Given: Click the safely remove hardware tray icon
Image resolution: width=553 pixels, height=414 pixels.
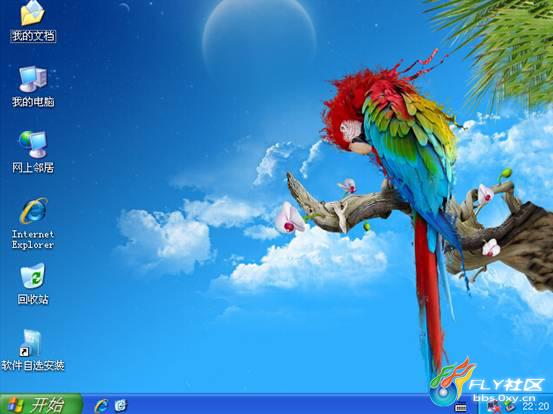Looking at the screenshot, I should (510, 407).
